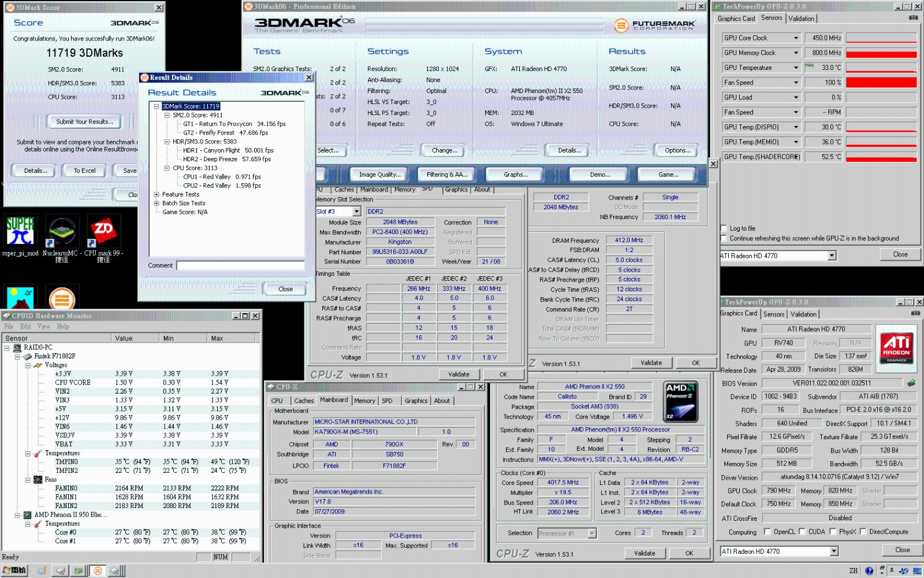The height and width of the screenshot is (578, 924).
Task: Open the View menu in Hardware Monitor
Action: click(44, 327)
